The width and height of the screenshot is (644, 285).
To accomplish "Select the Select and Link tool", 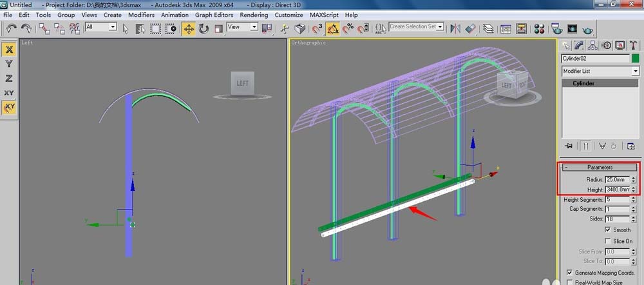I will click(44, 28).
